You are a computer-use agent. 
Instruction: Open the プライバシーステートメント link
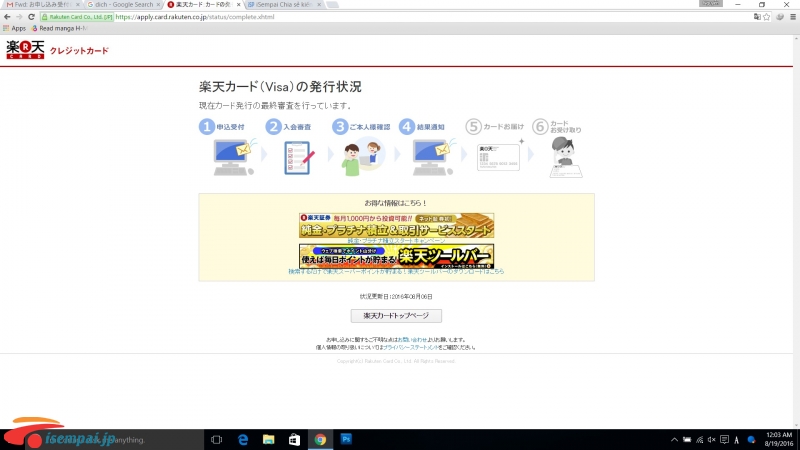click(411, 347)
